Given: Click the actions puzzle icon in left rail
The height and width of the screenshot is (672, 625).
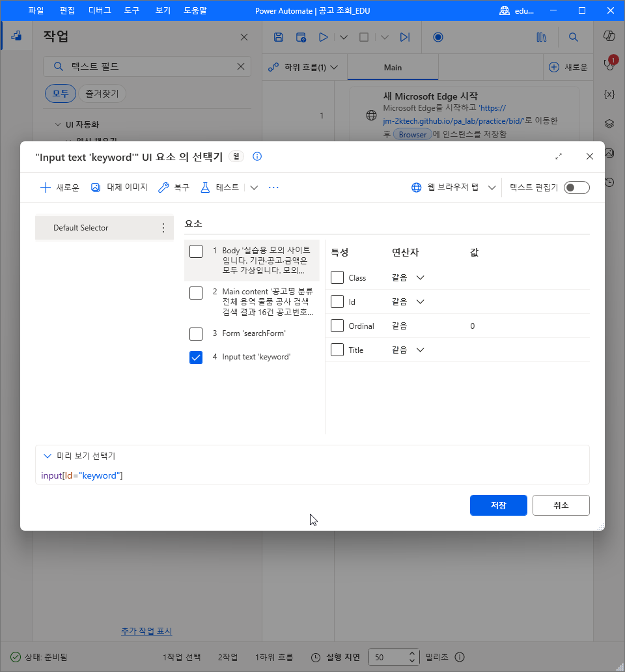Looking at the screenshot, I should click(16, 36).
